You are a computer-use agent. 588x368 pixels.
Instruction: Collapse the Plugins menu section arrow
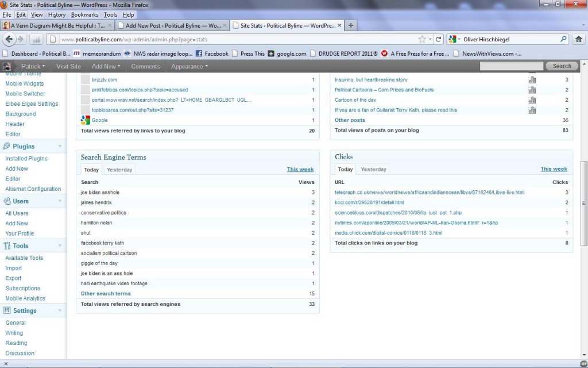pos(60,147)
